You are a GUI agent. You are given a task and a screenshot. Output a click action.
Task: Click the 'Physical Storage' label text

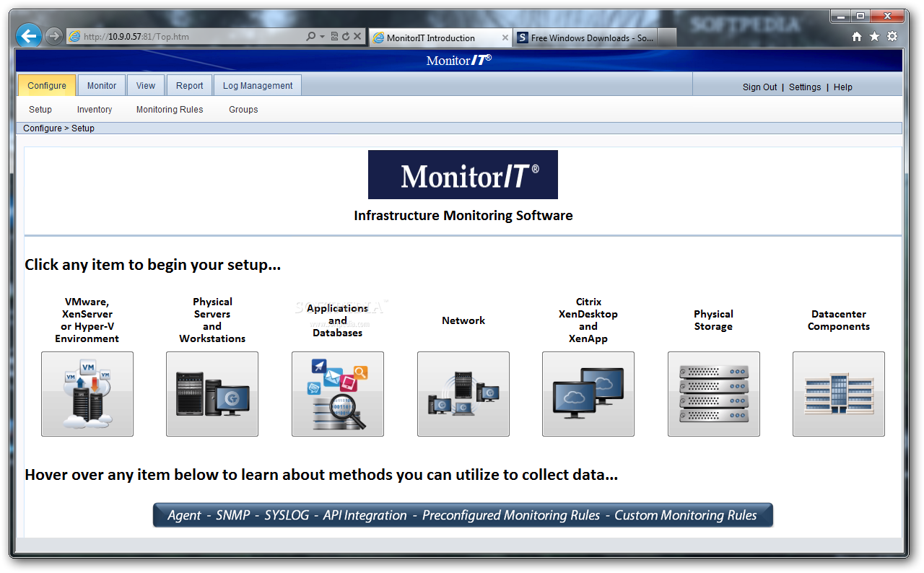click(x=713, y=320)
